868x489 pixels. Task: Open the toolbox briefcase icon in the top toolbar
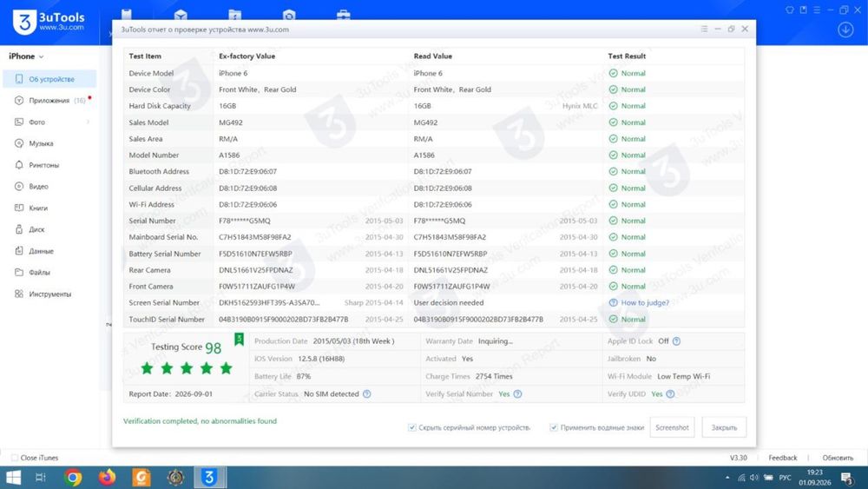(x=343, y=15)
